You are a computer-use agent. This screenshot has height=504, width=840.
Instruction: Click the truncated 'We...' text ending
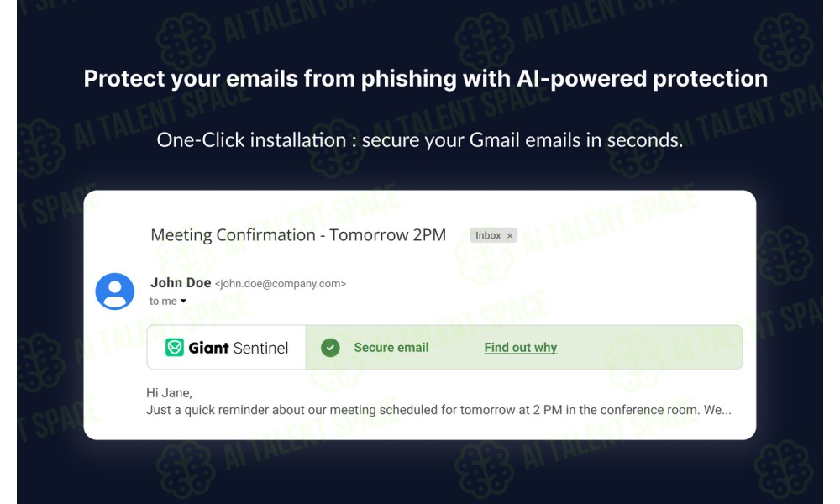click(717, 410)
